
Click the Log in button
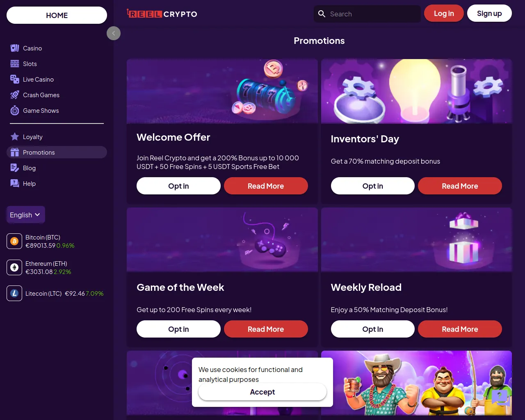pos(444,14)
